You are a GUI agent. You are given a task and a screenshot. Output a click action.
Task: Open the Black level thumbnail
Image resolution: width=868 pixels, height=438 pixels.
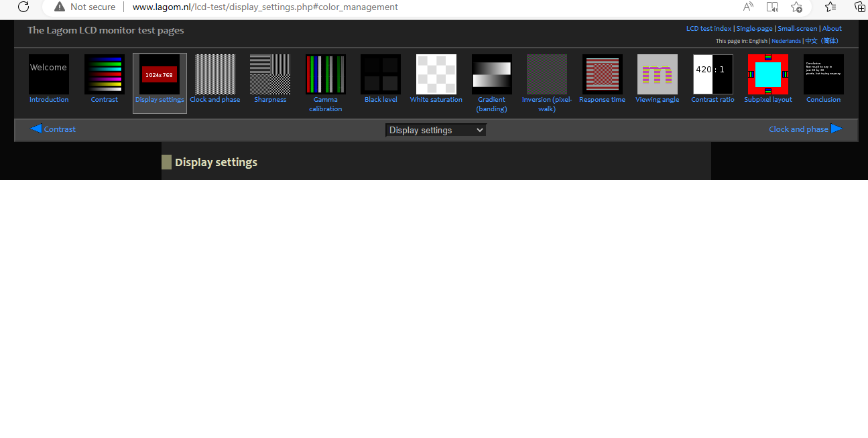(381, 74)
